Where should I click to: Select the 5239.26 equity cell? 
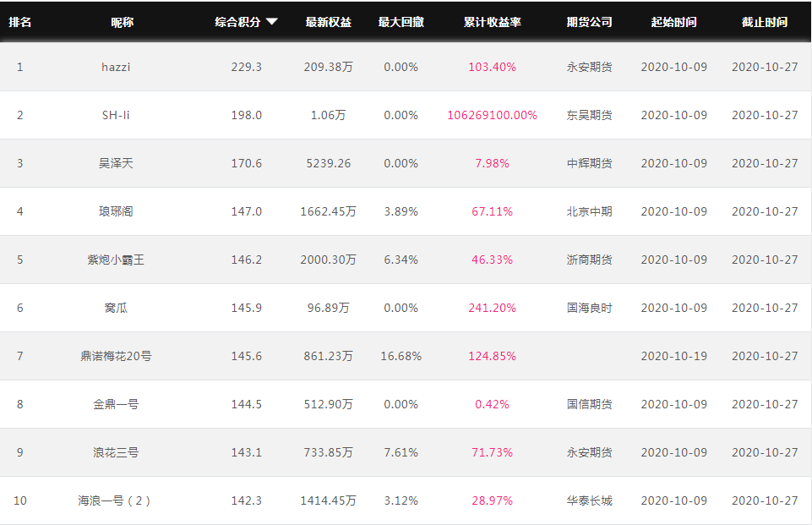tap(329, 163)
